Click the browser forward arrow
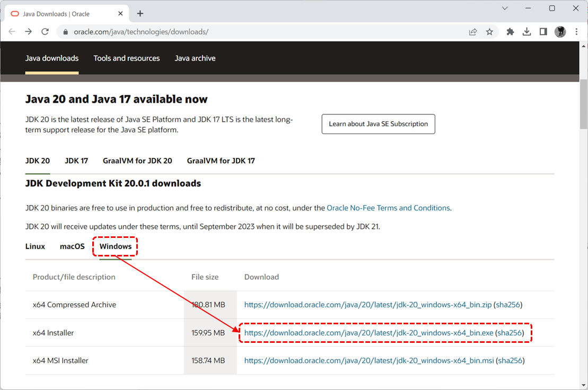The image size is (588, 390). click(x=29, y=31)
